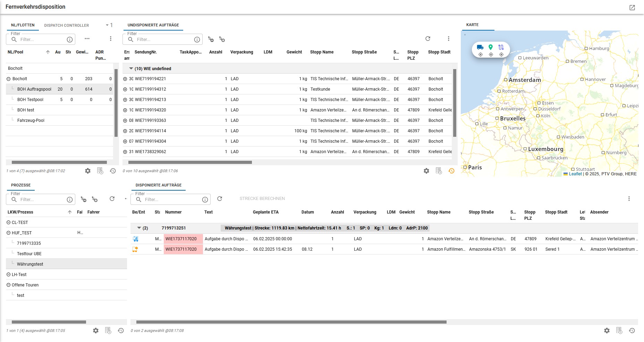Refresh the Prozesse panel
Screen dimensions: 644x342
[112, 199]
